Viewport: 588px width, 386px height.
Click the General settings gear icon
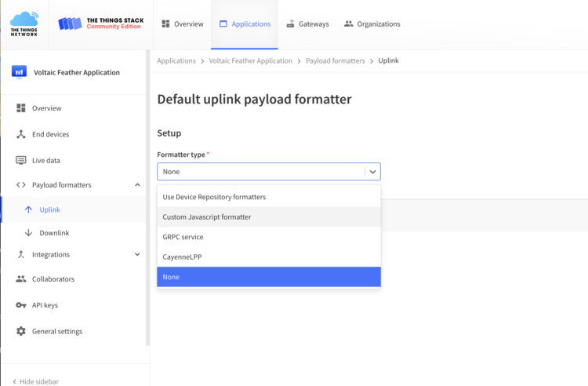pyautogui.click(x=21, y=331)
